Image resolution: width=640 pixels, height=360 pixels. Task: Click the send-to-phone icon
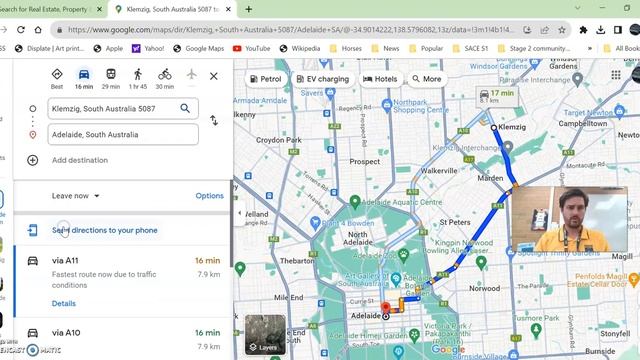point(32,230)
